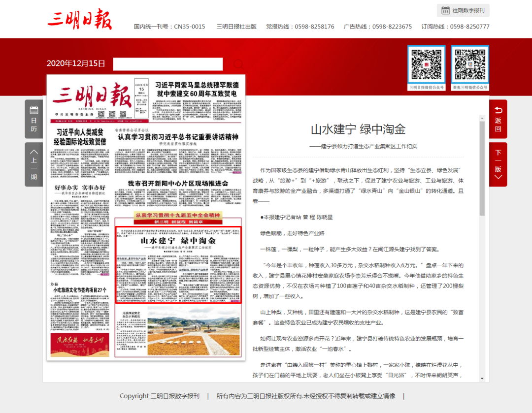532x413 pixels.
Task: Click the construction site photo on newspaper page
Action: [x=194, y=331]
